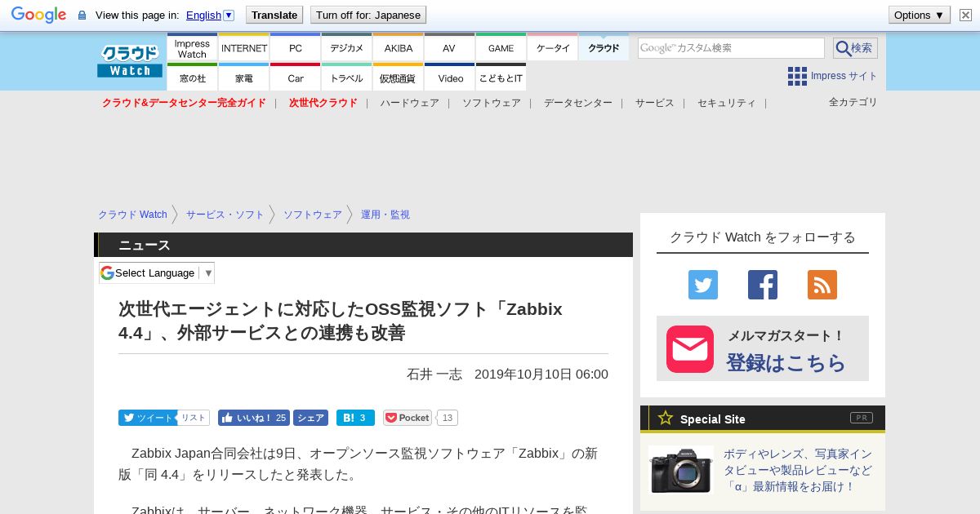Click クラウド Watch breadcrumb link
The height and width of the screenshot is (514, 980).
pos(132,215)
